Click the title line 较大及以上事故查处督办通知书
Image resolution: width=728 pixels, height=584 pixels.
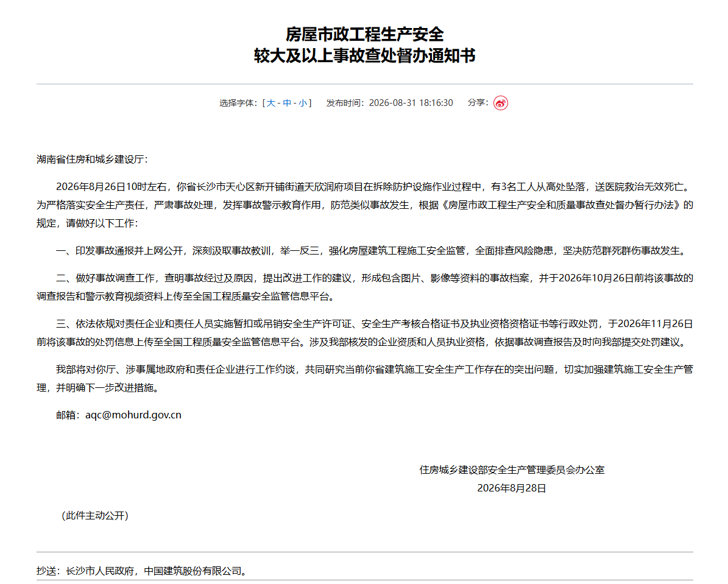coord(364,55)
